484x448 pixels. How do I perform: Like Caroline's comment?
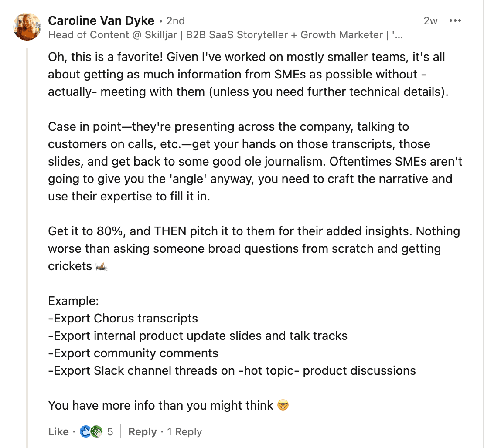[58, 432]
